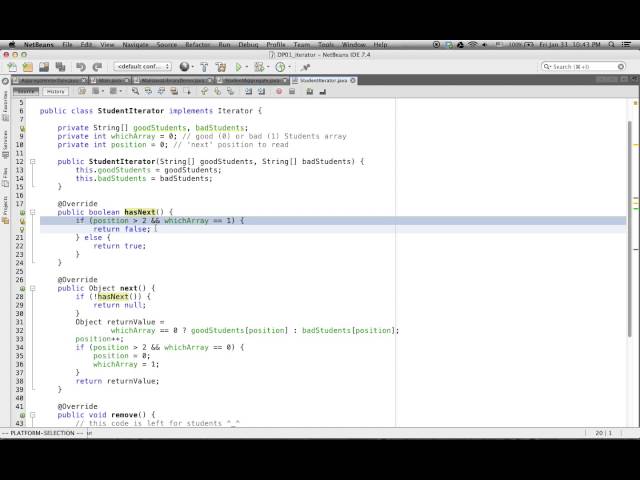Click the cursor position 20|1 indicator
Screen dimensions: 640x480
pyautogui.click(x=604, y=433)
